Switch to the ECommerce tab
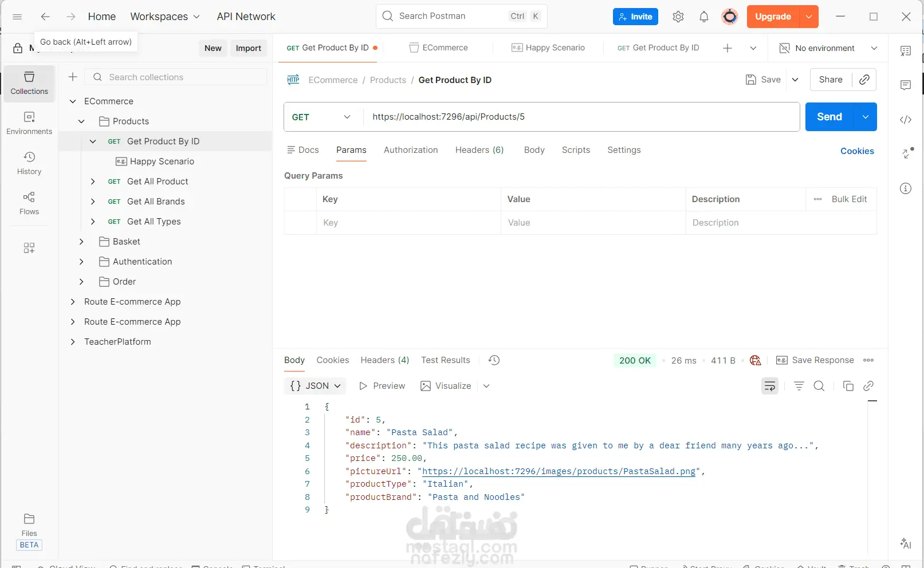 pos(439,48)
